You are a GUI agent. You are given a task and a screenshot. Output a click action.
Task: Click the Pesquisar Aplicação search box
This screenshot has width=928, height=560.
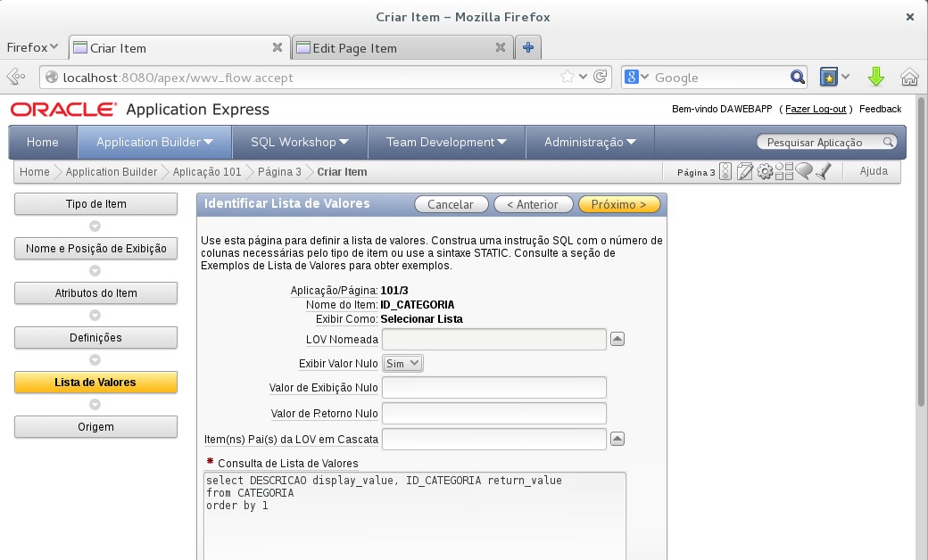[x=818, y=142]
